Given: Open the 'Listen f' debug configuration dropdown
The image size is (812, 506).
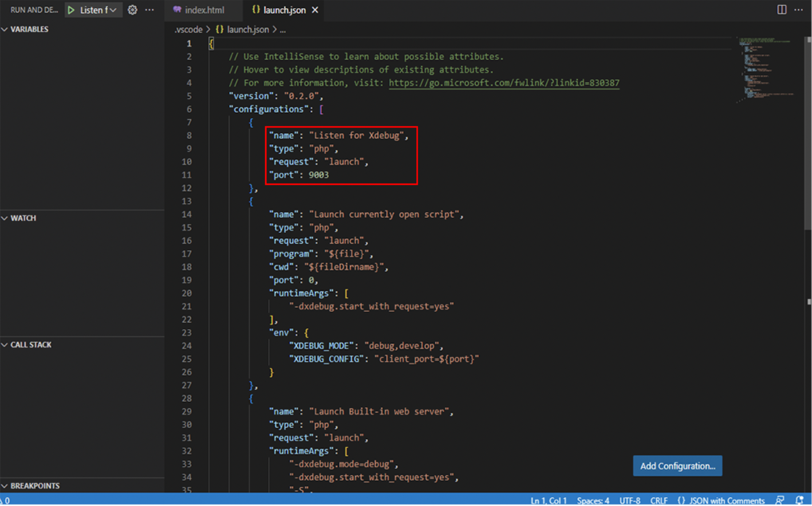Looking at the screenshot, I should pyautogui.click(x=98, y=10).
